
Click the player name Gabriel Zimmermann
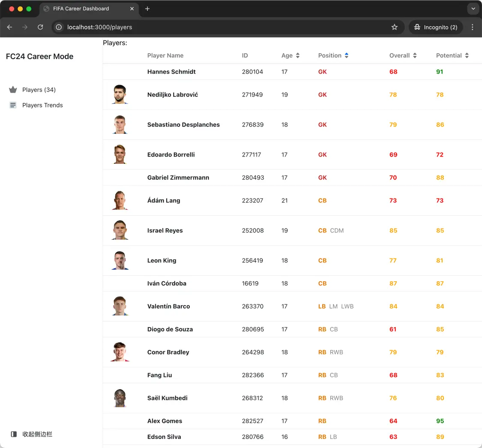tap(178, 177)
